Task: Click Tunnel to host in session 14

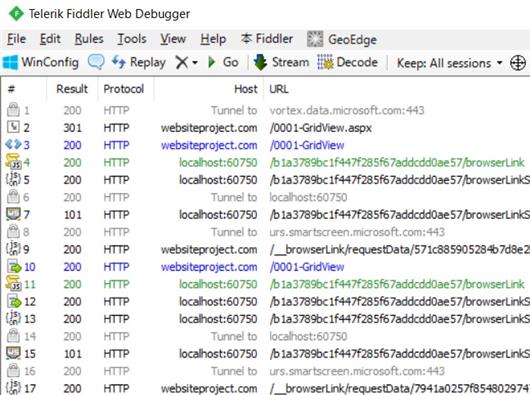Action: (234, 336)
